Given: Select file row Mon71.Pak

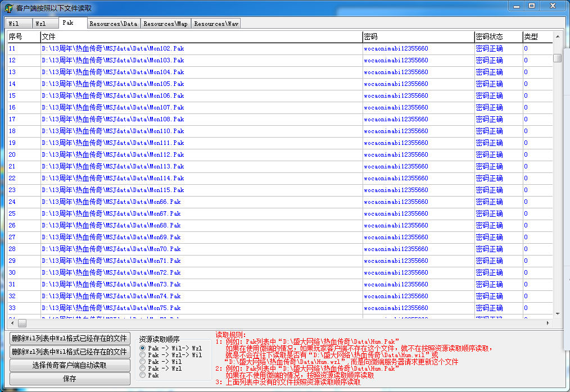Looking at the screenshot, I should pos(280,261).
